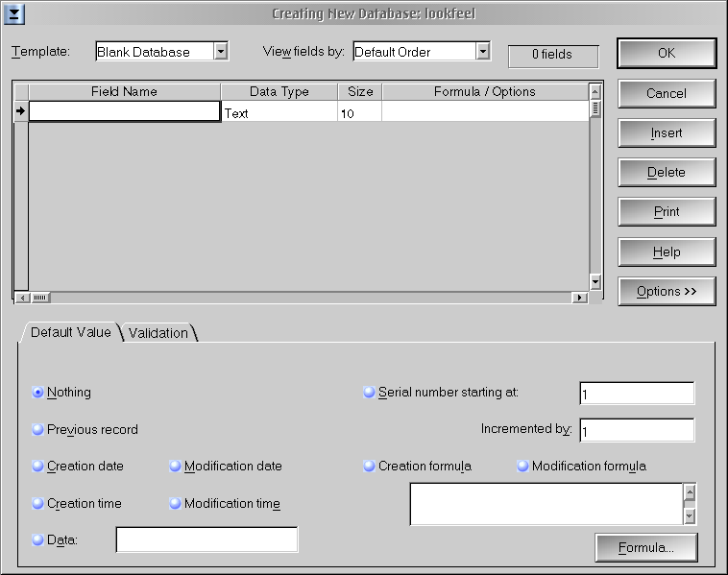Screen dimensions: 728x575
Task: Click the serial number starting value field
Action: (637, 394)
